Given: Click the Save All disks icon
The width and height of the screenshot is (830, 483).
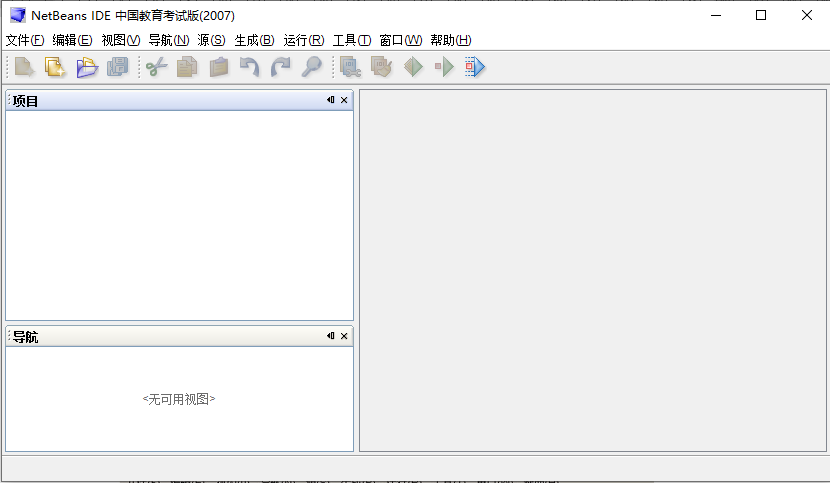Looking at the screenshot, I should click(118, 67).
